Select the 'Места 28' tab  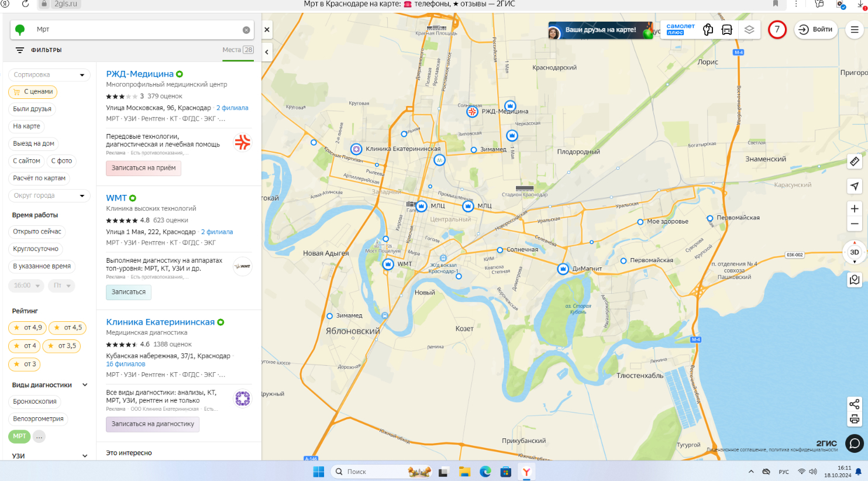[x=237, y=50]
